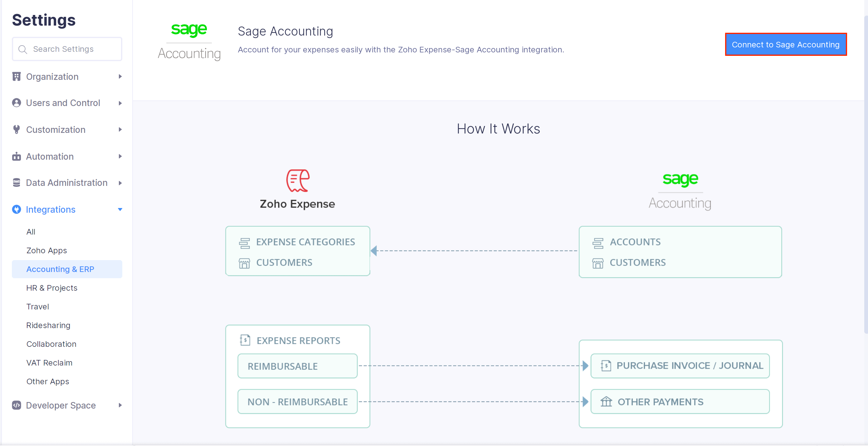This screenshot has width=868, height=446.
Task: Expand the Users and Control section
Action: point(120,103)
